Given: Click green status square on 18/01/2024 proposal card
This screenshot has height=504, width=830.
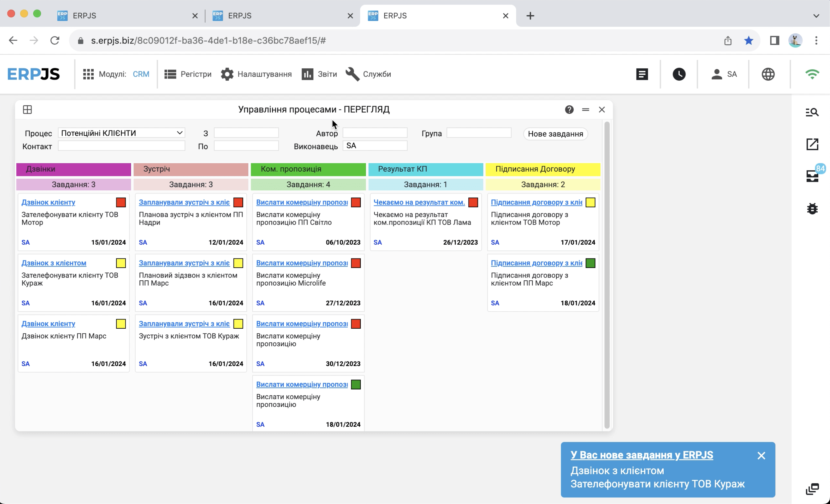Looking at the screenshot, I should pos(356,384).
